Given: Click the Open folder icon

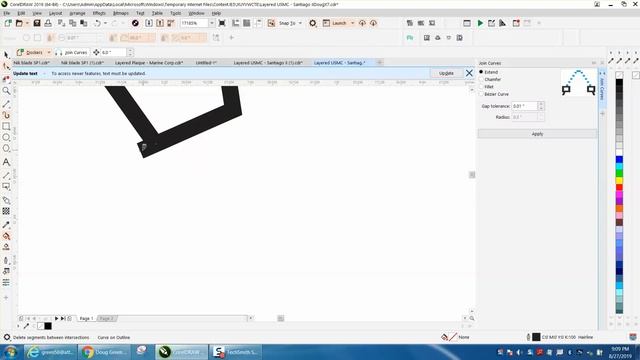Looking at the screenshot, I should point(19,23).
